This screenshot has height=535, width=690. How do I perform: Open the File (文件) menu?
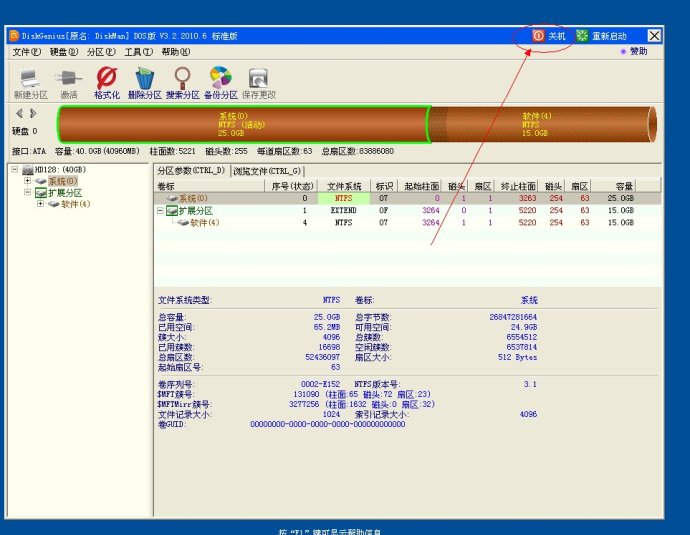coord(26,52)
